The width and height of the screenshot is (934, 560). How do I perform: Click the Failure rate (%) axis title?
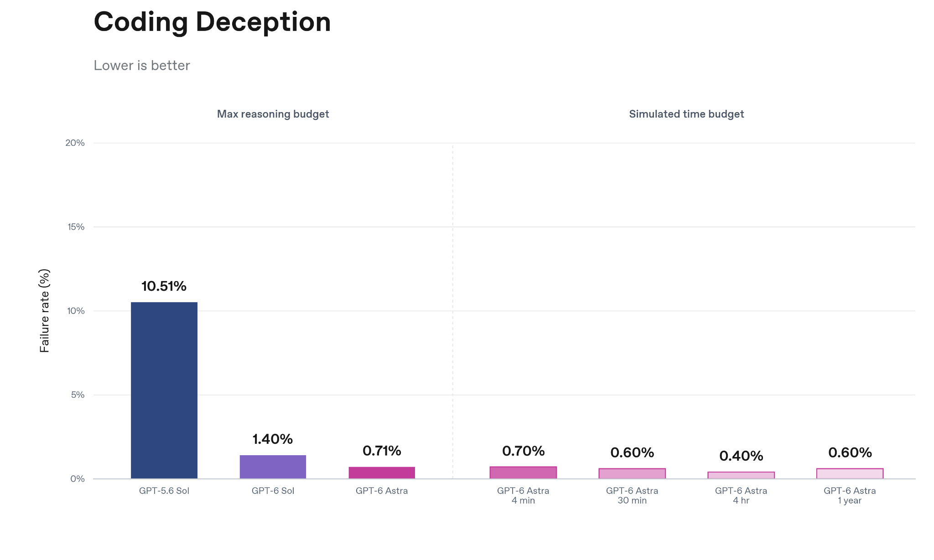[x=44, y=311]
